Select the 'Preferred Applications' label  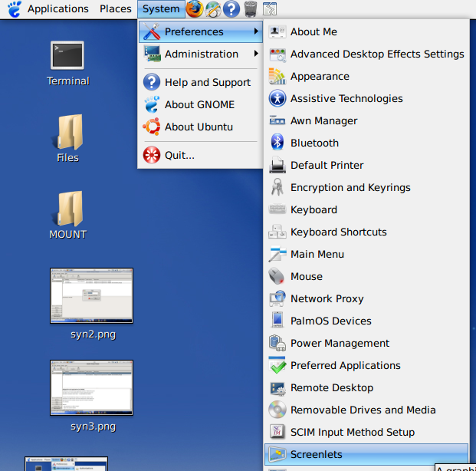click(x=346, y=365)
